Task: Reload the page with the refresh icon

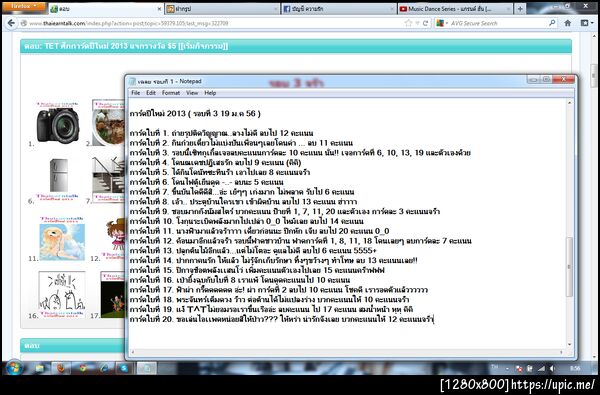Action: tap(425, 23)
